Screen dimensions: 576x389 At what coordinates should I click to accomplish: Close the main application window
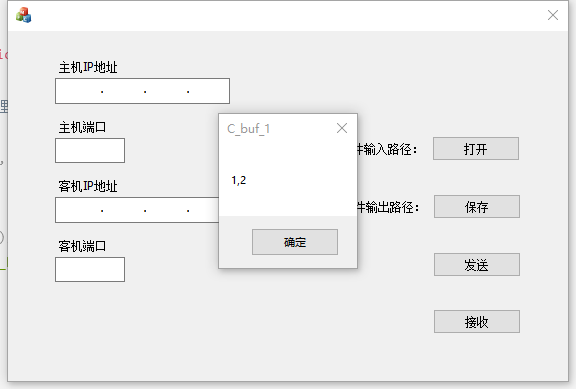552,15
